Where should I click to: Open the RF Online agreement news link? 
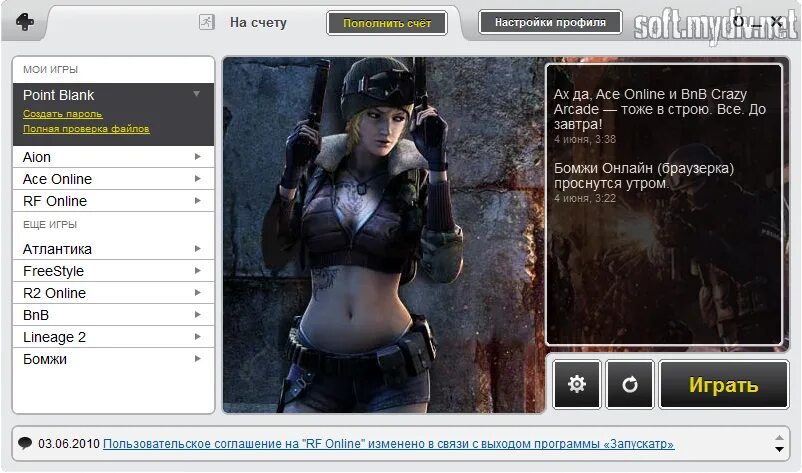(389, 443)
